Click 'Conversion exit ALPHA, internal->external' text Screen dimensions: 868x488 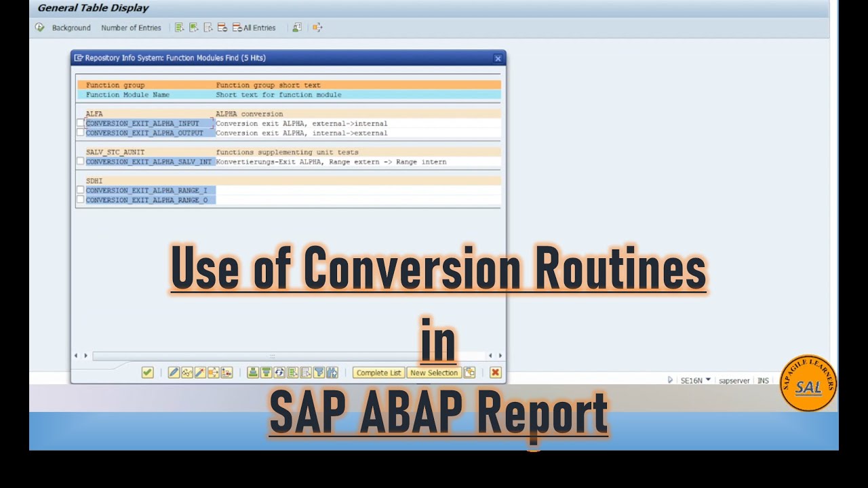coord(302,133)
